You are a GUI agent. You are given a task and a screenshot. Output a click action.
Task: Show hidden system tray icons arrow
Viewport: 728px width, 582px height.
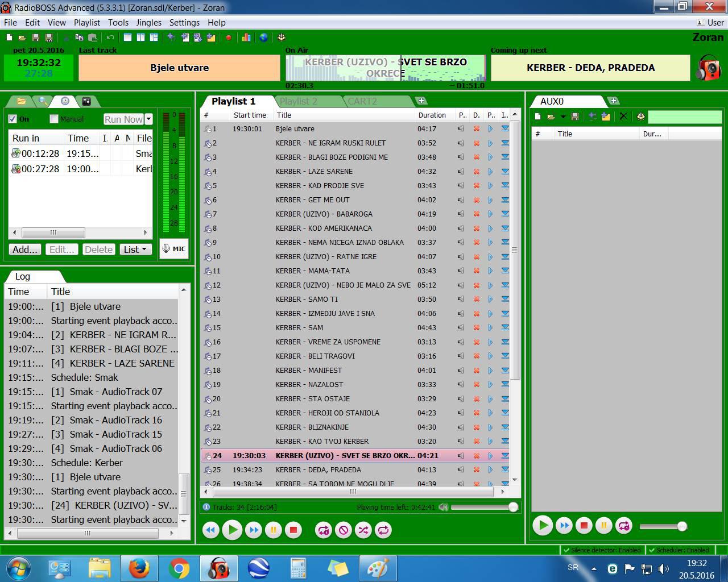point(594,568)
